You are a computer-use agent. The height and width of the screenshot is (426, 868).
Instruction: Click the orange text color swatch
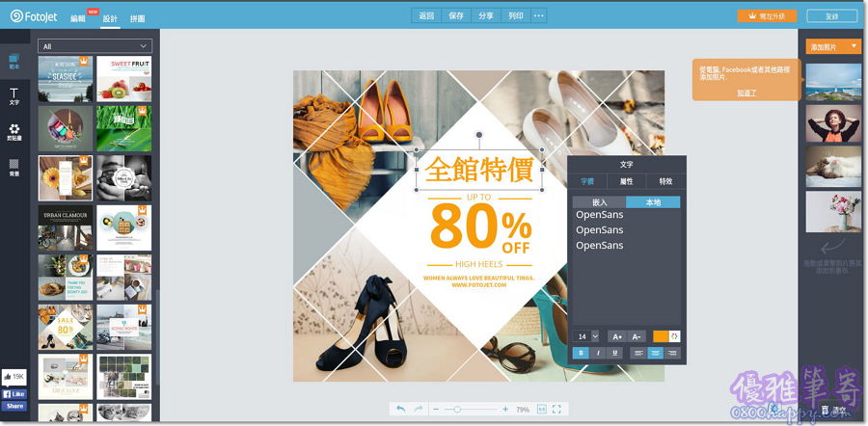tap(661, 336)
